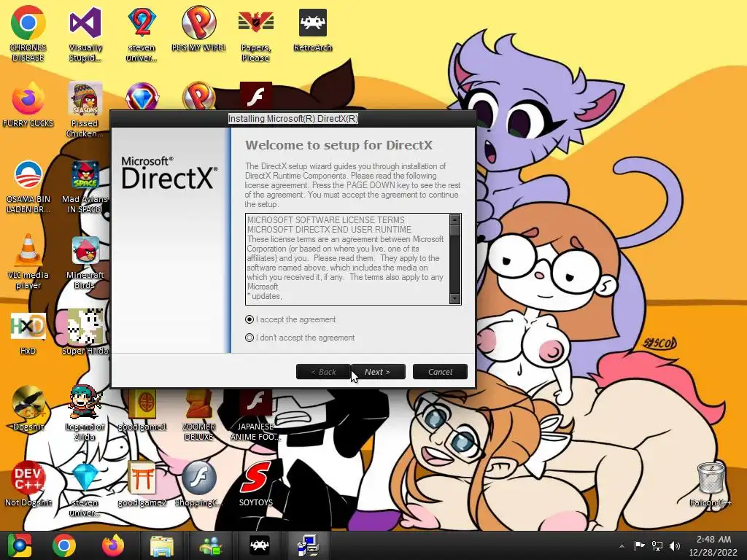Show hidden system tray icons
Image resolution: width=747 pixels, height=560 pixels.
(x=622, y=546)
